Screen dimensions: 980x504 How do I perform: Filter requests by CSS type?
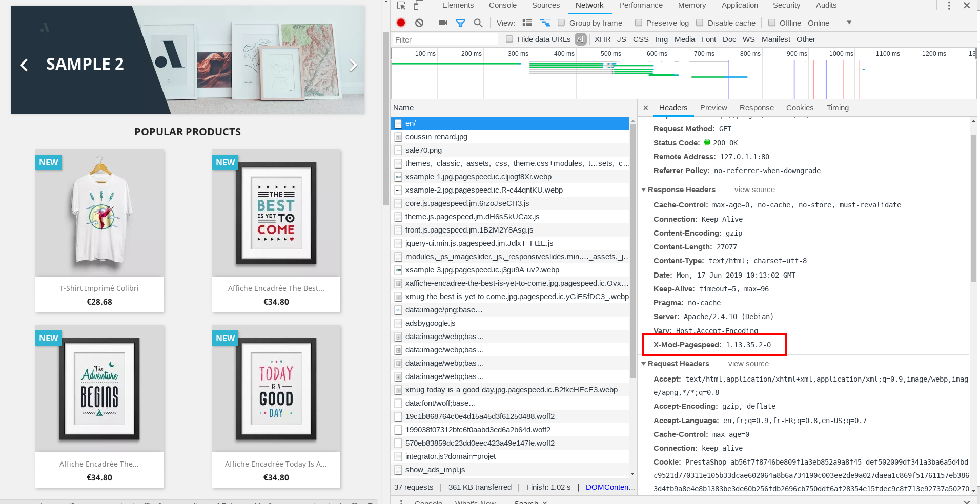point(641,39)
